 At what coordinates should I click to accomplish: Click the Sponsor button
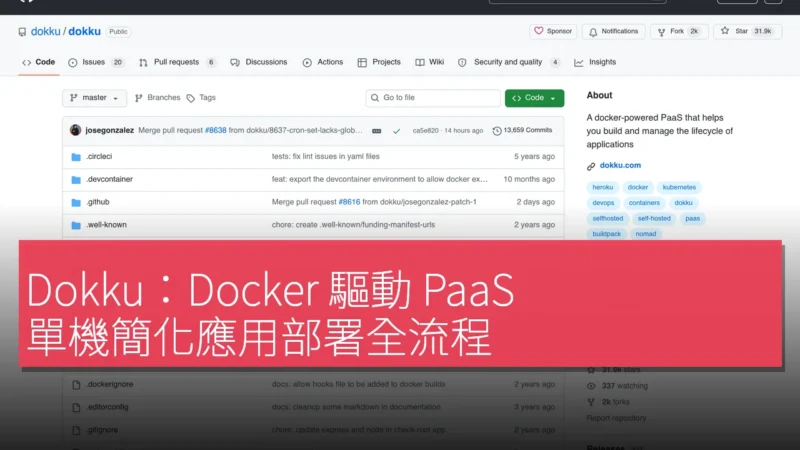click(x=553, y=31)
